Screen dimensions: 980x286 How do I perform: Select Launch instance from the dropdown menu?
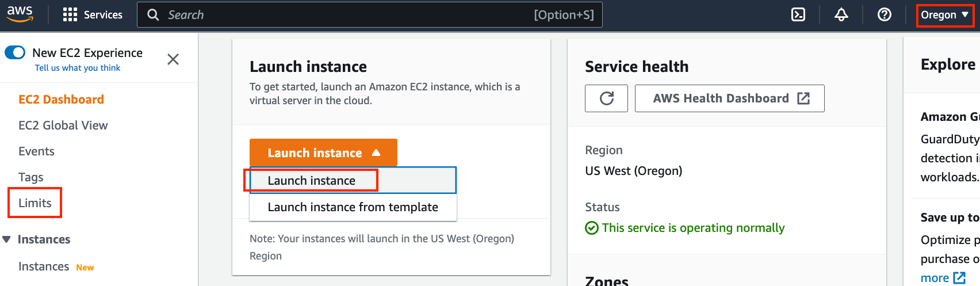(x=311, y=181)
